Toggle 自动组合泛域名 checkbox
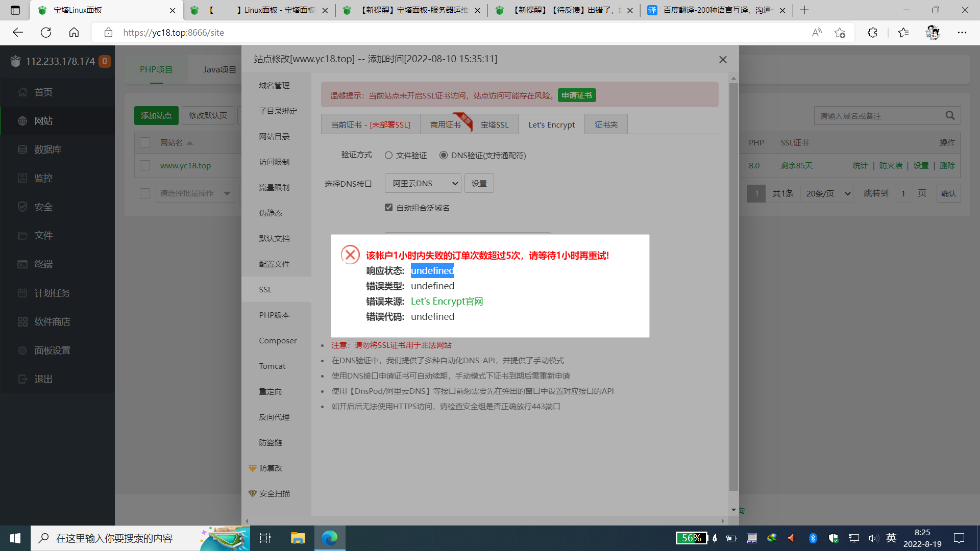Screen dimensions: 980x551 [x=389, y=208]
